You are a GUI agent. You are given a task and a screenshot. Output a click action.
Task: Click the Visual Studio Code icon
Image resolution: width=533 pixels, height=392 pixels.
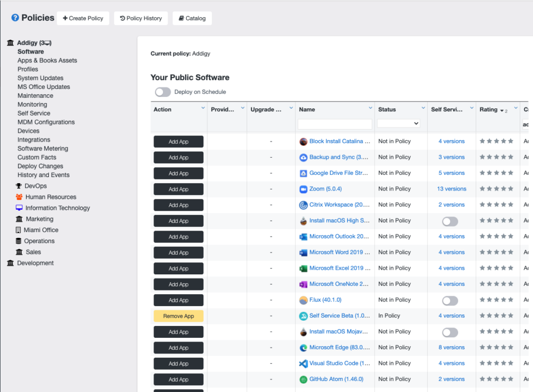(303, 363)
